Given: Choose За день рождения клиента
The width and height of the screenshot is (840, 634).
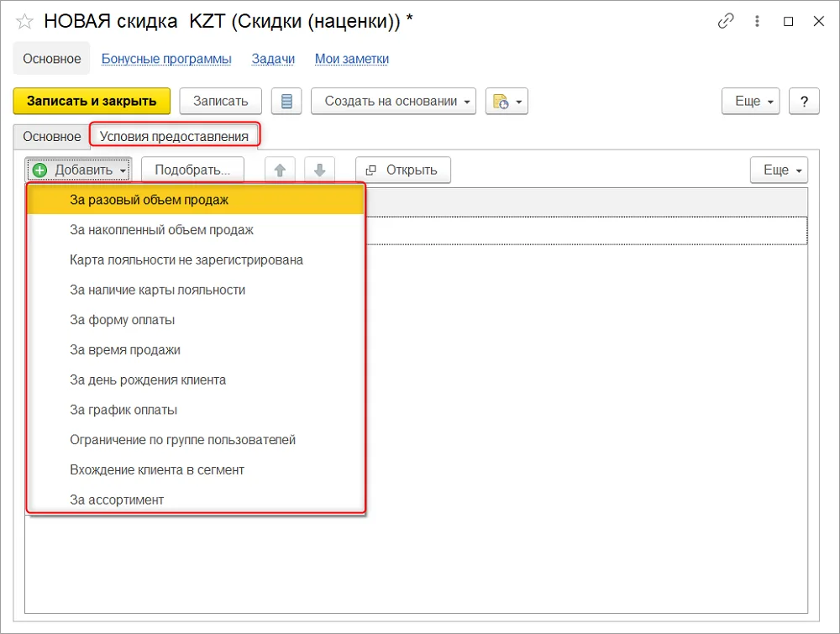Looking at the screenshot, I should click(x=196, y=380).
